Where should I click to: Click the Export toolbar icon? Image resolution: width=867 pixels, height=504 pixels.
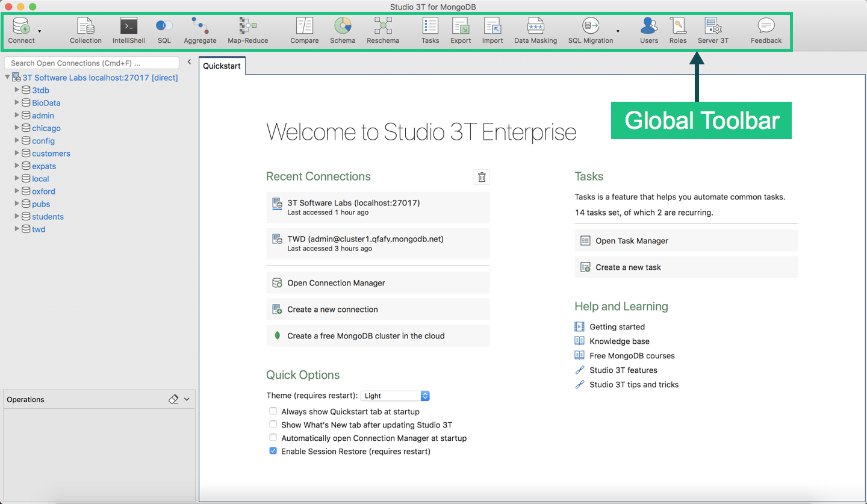(x=461, y=27)
